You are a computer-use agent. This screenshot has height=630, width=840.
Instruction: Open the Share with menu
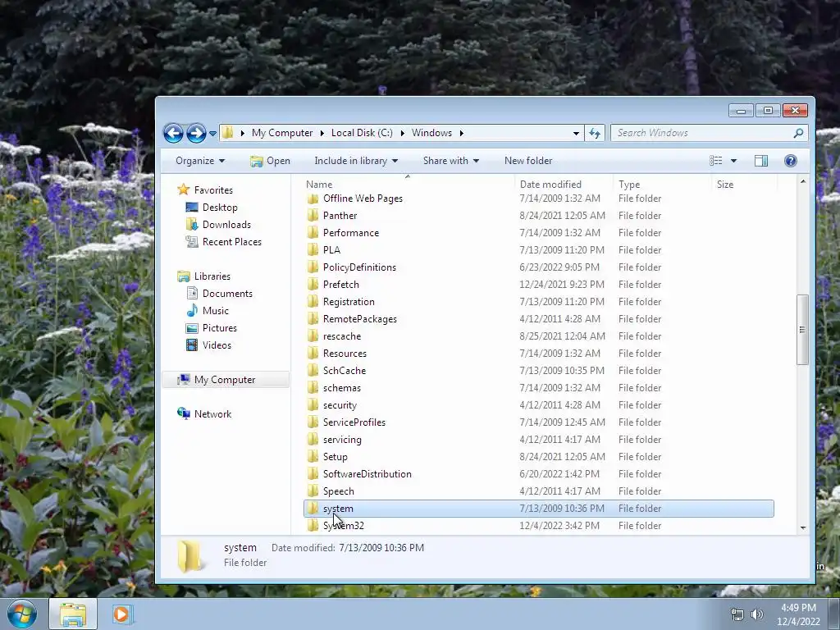[x=450, y=161]
